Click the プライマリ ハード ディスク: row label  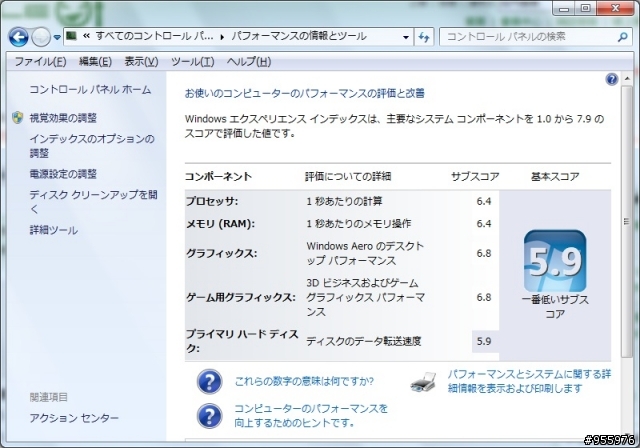coord(242,341)
